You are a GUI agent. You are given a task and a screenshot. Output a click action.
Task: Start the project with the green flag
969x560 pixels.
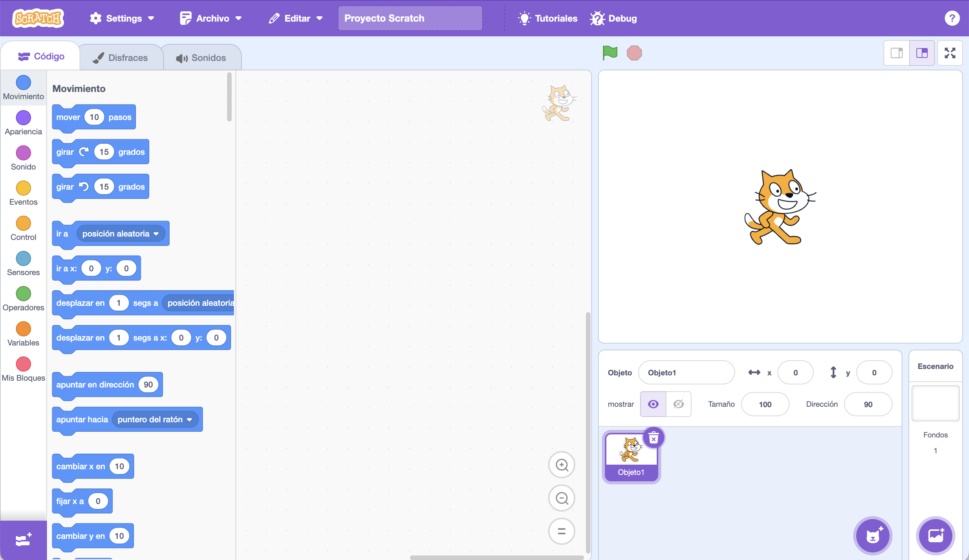coord(610,53)
